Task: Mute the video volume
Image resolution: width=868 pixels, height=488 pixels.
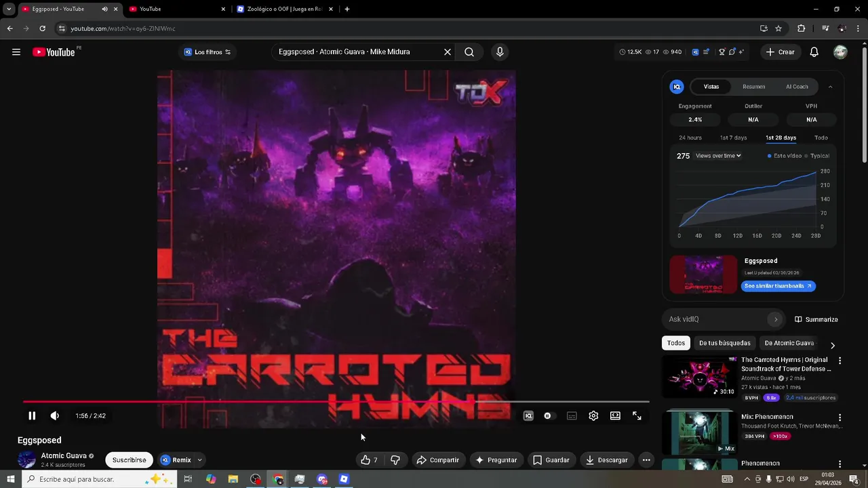Action: click(55, 416)
